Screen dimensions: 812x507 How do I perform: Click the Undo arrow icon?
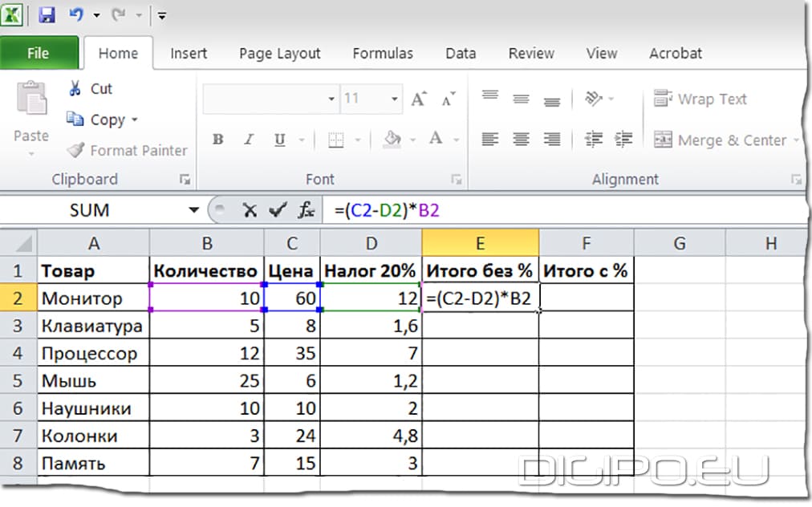click(x=76, y=15)
